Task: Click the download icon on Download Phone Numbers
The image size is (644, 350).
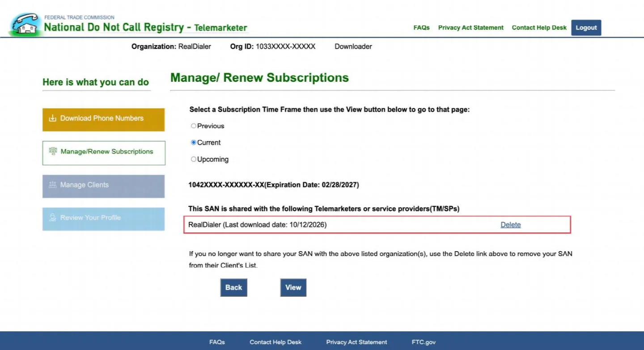Action: [52, 118]
